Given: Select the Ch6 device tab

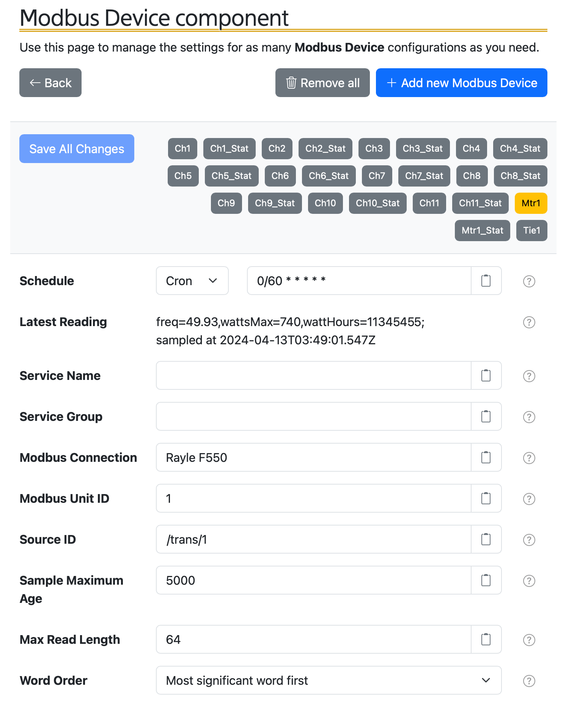Looking at the screenshot, I should tap(280, 176).
